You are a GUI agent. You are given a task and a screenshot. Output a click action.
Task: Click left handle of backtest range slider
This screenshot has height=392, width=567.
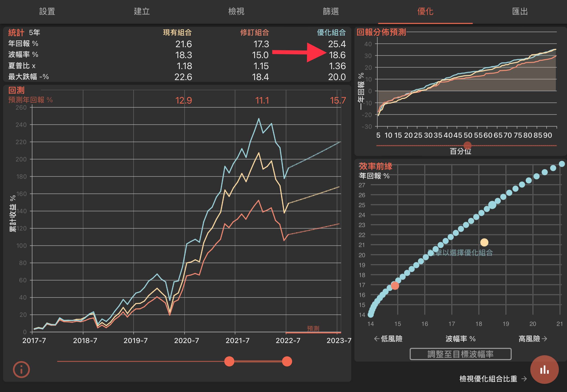(229, 361)
